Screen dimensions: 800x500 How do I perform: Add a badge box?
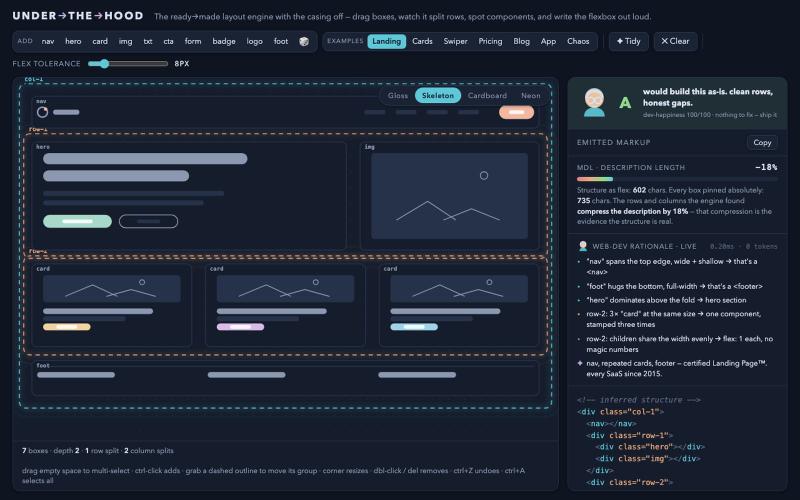point(224,41)
